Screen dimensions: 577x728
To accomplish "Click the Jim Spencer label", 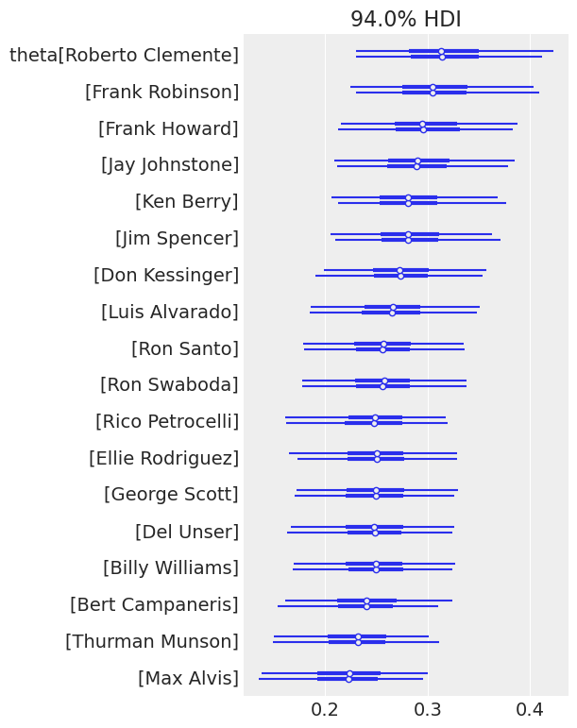I will tap(177, 238).
